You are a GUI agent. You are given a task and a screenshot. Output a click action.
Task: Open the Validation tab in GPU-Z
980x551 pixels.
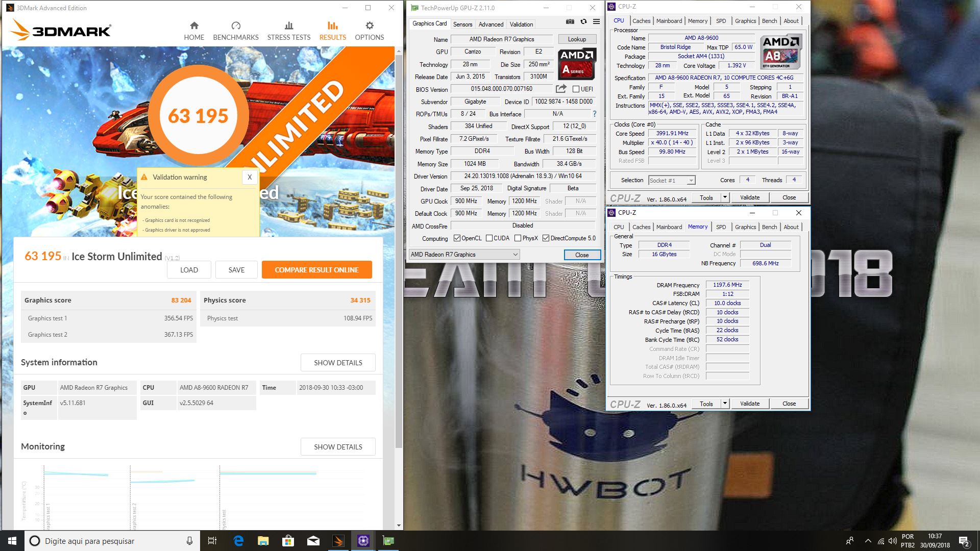pos(521,24)
